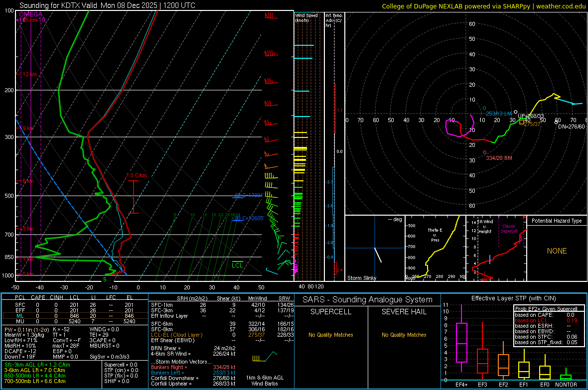Viewport: 588px width, 390px height.
Task: Click 'Supercell = 0.0' composite value
Action: [121, 365]
